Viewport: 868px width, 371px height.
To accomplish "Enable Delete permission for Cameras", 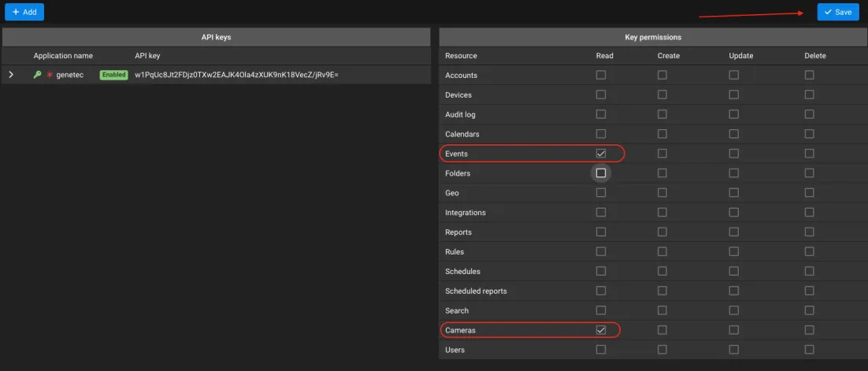I will pyautogui.click(x=810, y=330).
